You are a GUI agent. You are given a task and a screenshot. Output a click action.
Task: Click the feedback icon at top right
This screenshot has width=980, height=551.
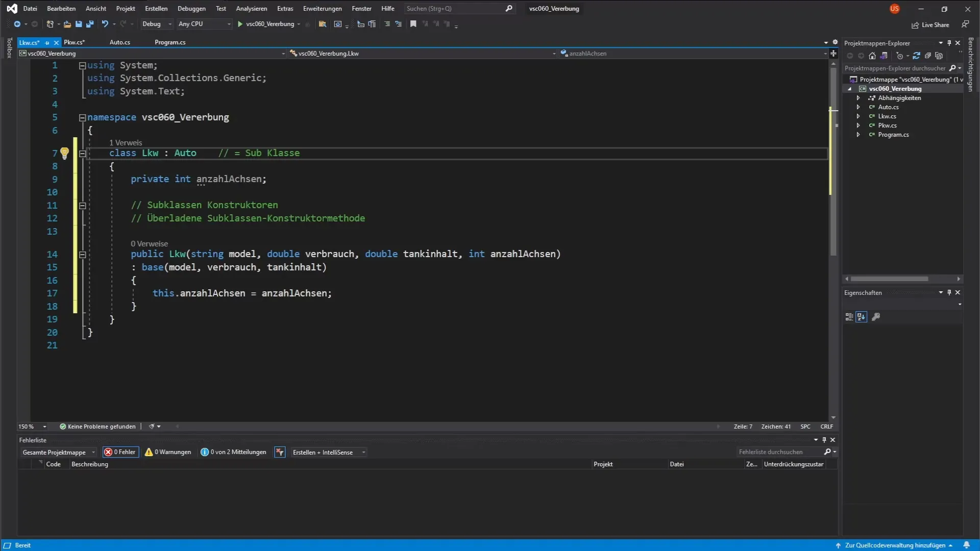pyautogui.click(x=965, y=24)
